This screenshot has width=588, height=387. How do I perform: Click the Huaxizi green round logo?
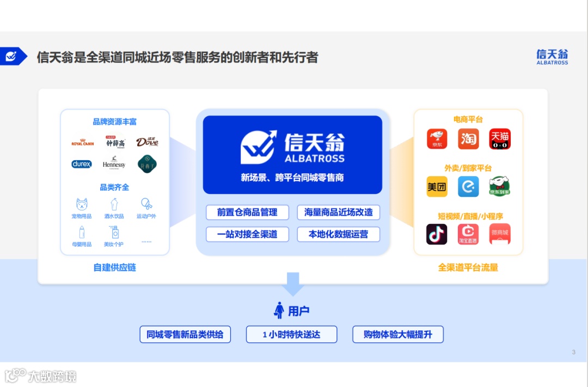(147, 164)
